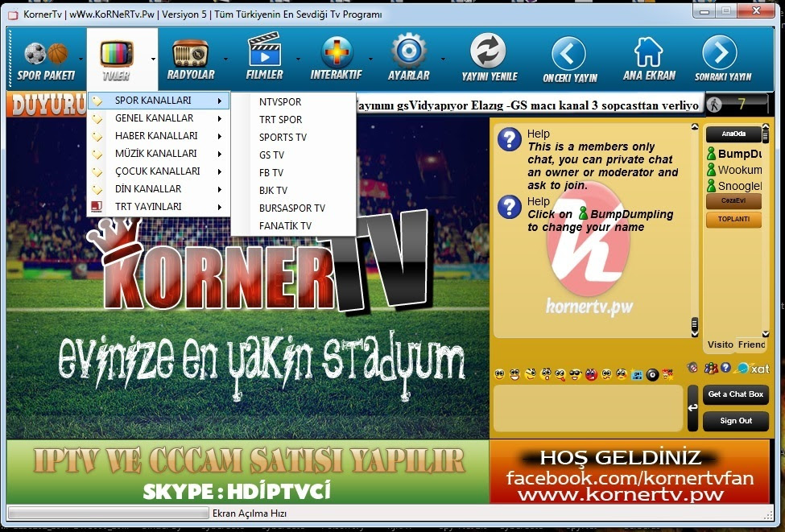This screenshot has height=532, width=785.
Task: Click the xat planet logo
Action: point(753,369)
